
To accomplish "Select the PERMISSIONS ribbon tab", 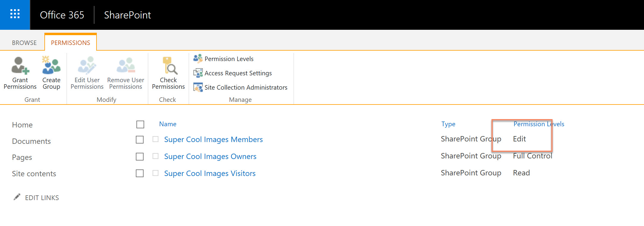I will 71,43.
